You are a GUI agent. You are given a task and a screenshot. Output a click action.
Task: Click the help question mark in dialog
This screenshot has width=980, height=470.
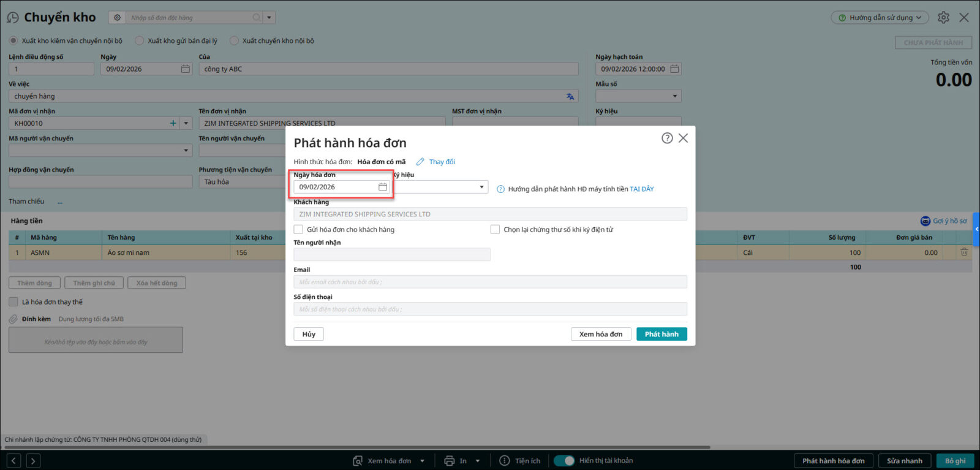click(667, 138)
